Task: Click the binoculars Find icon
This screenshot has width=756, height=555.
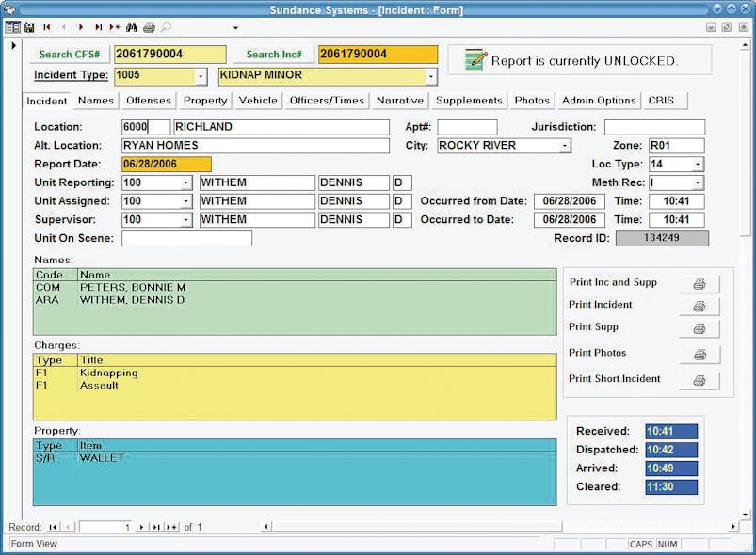Action: (x=132, y=27)
